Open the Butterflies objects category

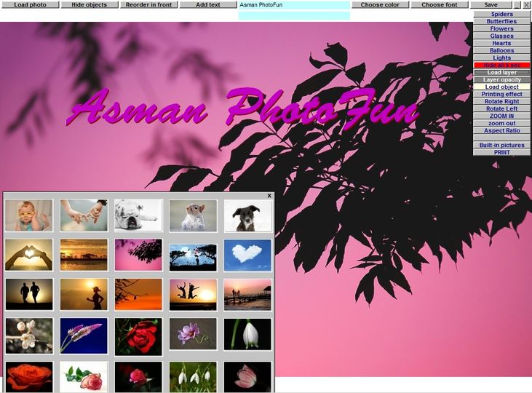pyautogui.click(x=501, y=22)
